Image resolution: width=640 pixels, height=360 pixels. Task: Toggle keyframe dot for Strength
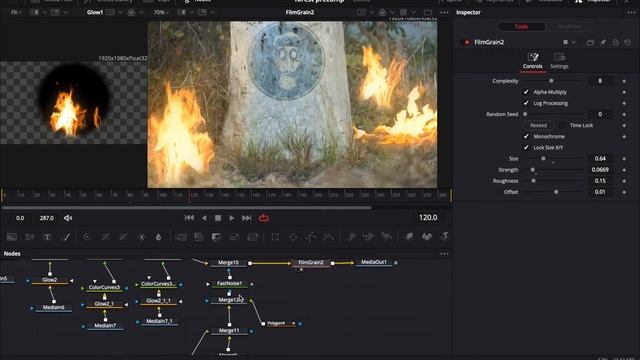(624, 170)
